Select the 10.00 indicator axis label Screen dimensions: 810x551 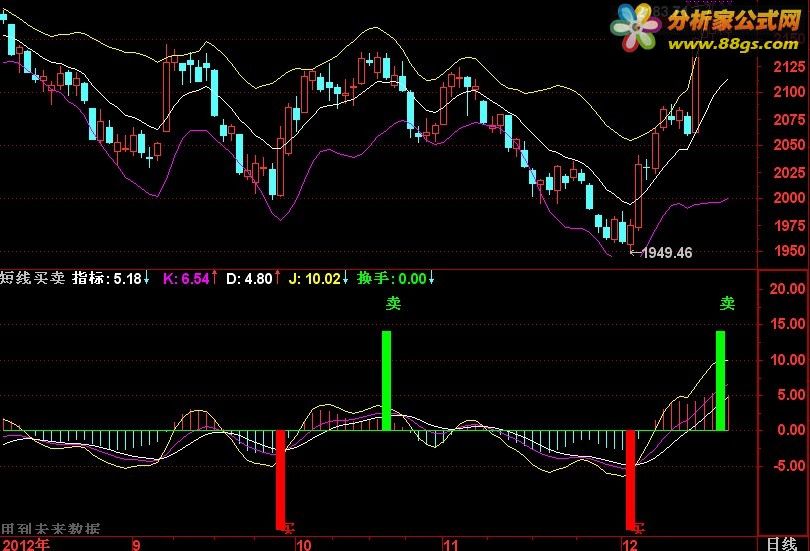point(788,360)
